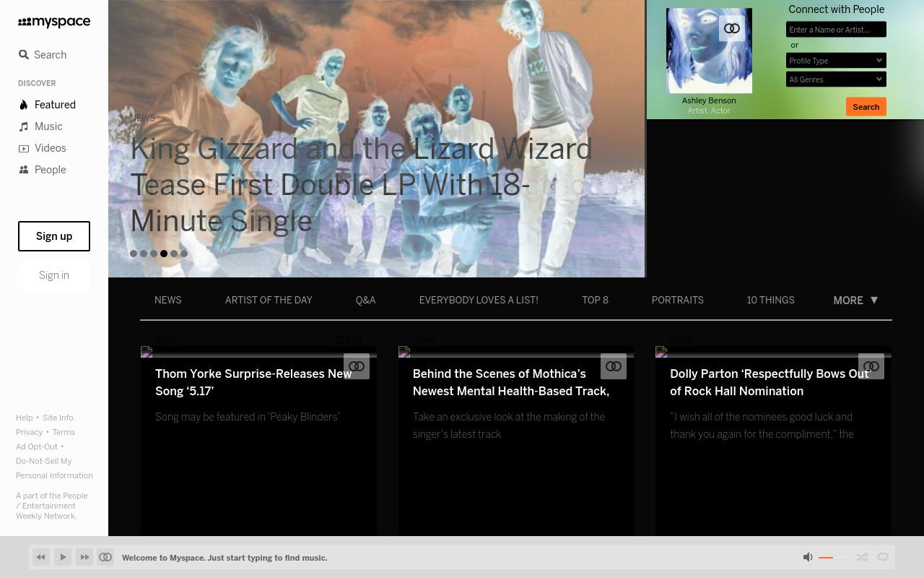924x578 pixels.
Task: Switch to the 10 THINGS tab
Action: pos(771,301)
